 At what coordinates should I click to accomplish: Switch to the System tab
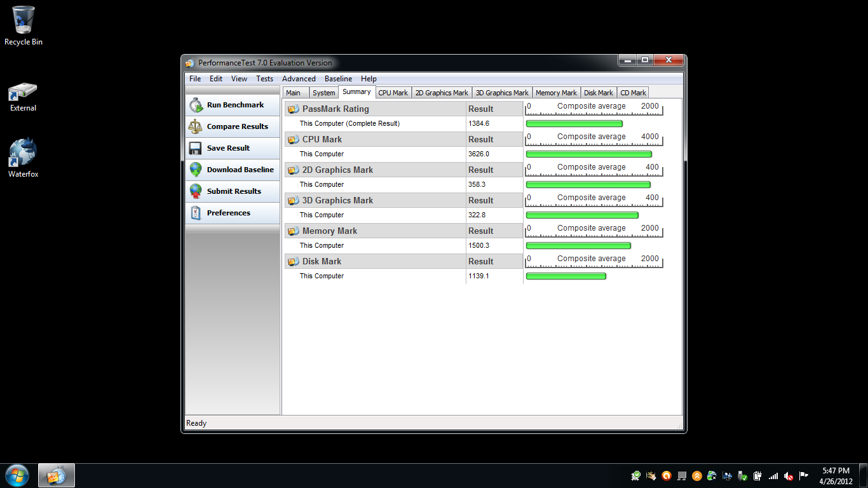pyautogui.click(x=323, y=93)
